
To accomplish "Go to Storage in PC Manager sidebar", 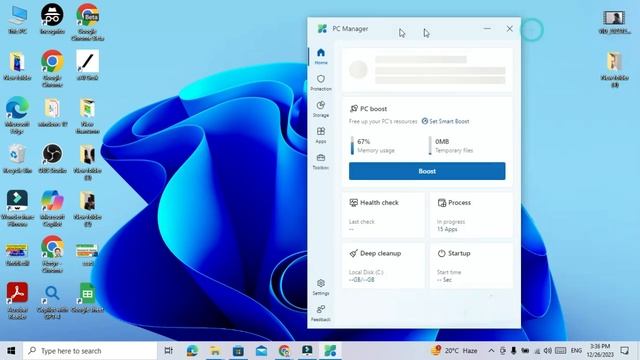I will coord(321,109).
